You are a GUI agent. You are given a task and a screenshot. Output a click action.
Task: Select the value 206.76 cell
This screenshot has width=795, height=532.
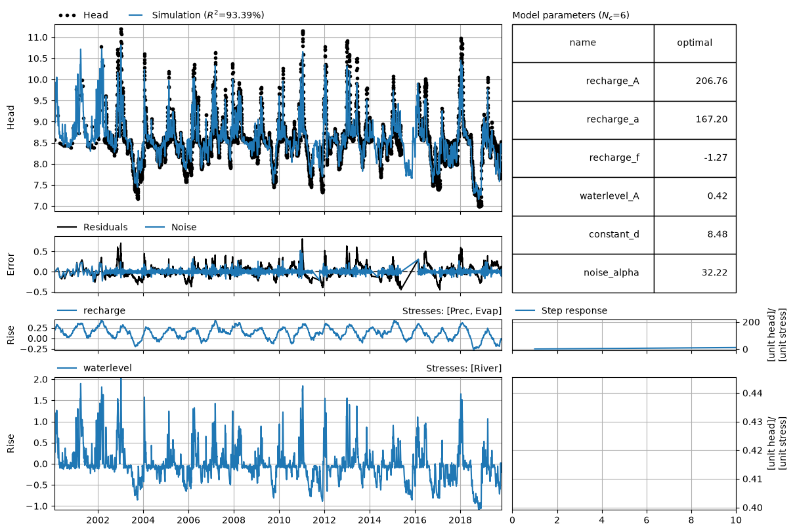[695, 81]
